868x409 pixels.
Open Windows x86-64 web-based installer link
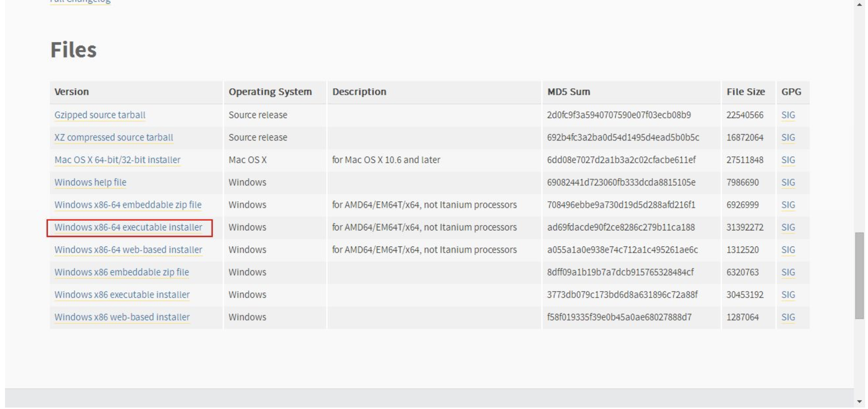pyautogui.click(x=128, y=250)
